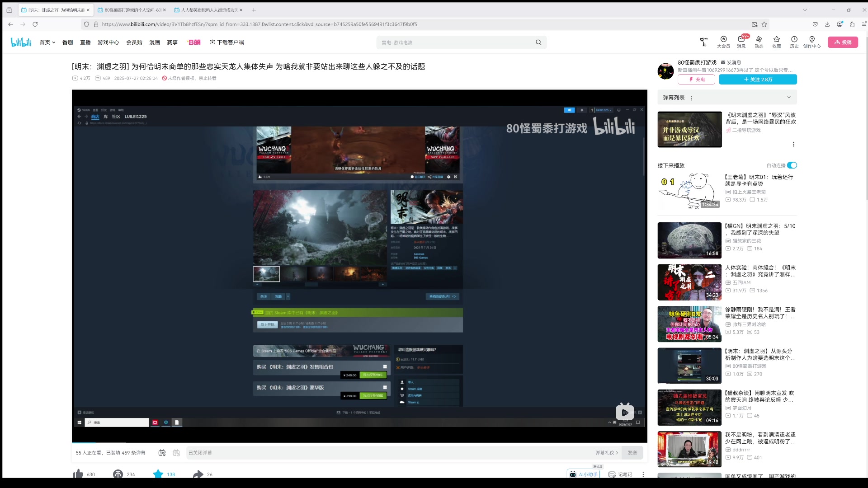Give coins with the coin icon
Image resolution: width=868 pixels, height=488 pixels.
pos(118,474)
